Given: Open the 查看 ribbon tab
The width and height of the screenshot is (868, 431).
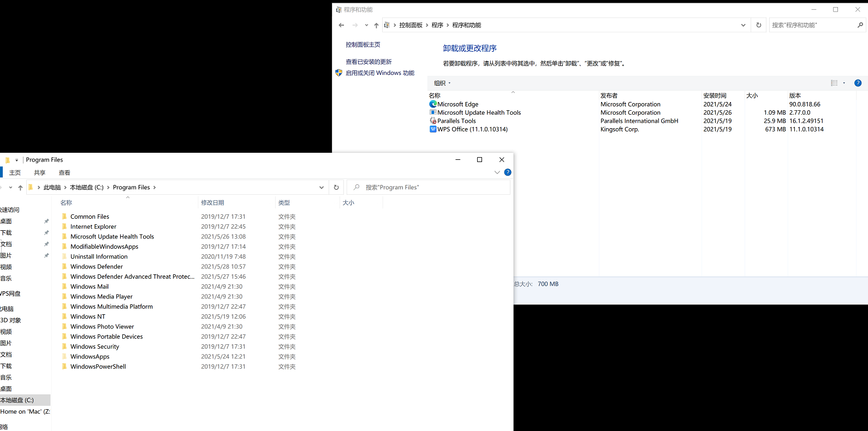Looking at the screenshot, I should click(x=64, y=172).
